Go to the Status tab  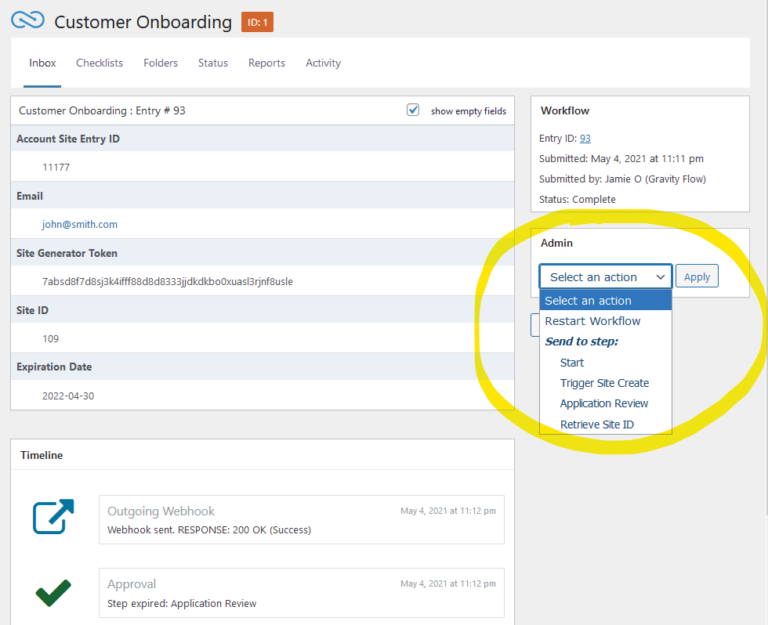213,63
